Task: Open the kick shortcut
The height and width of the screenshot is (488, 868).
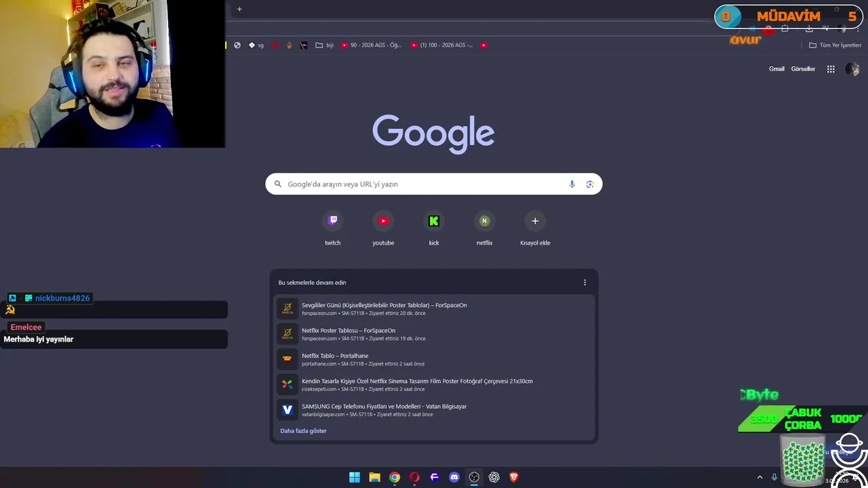Action: 434,229
